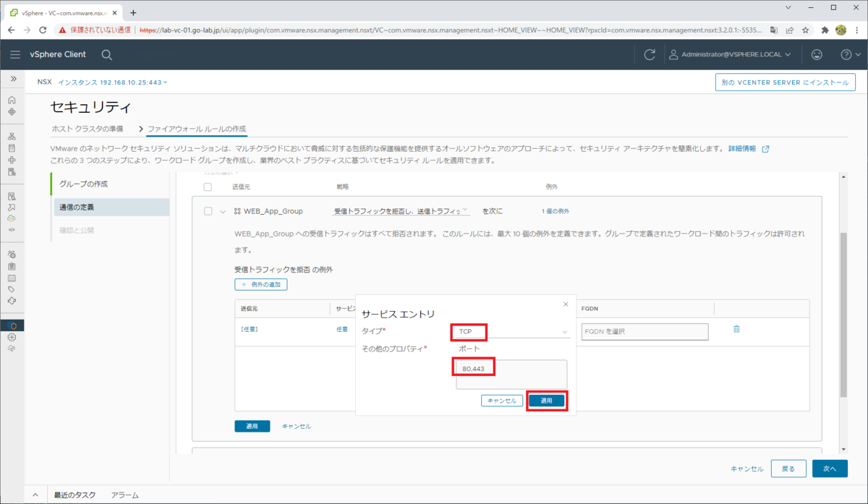The width and height of the screenshot is (868, 504).
Task: Select ファイアウォール ルールの作成 step tab
Action: (x=197, y=129)
